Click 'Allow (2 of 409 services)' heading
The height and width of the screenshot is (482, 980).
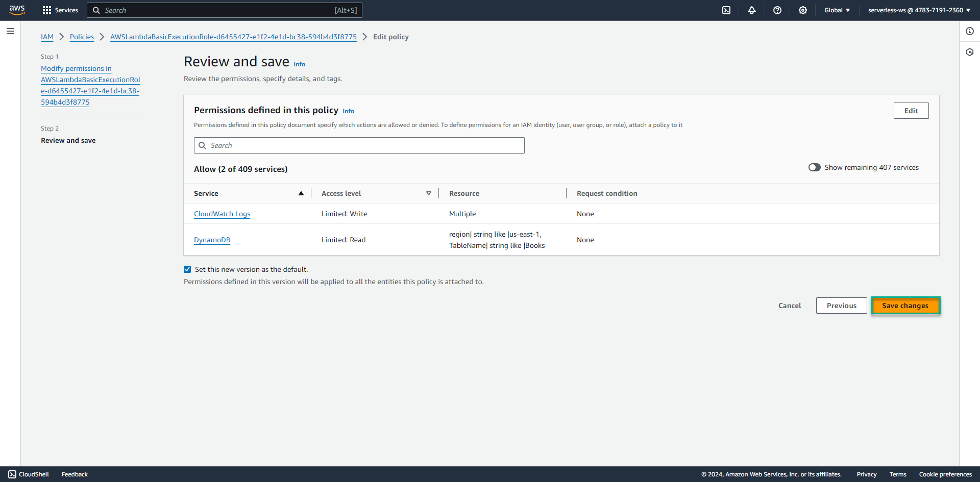coord(241,169)
